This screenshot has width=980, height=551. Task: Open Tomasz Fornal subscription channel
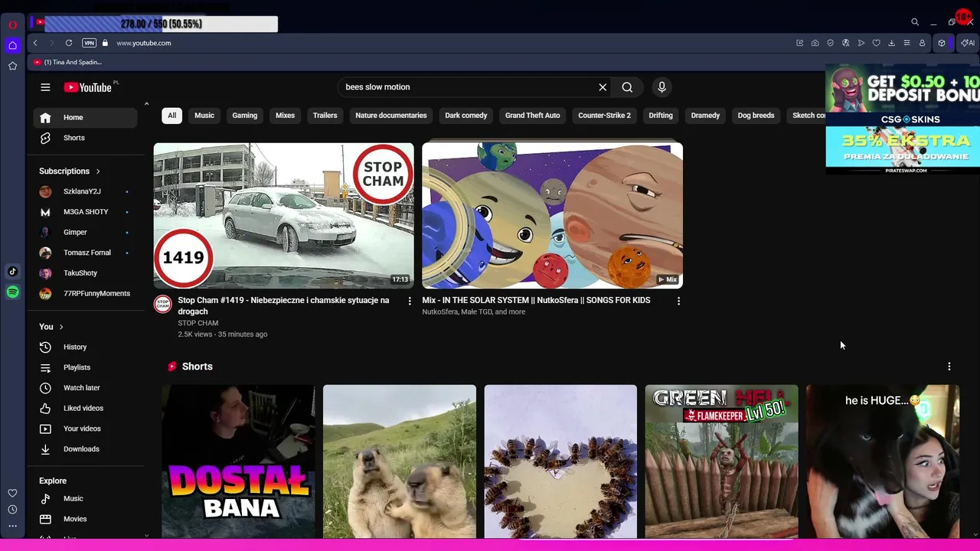[x=85, y=253]
